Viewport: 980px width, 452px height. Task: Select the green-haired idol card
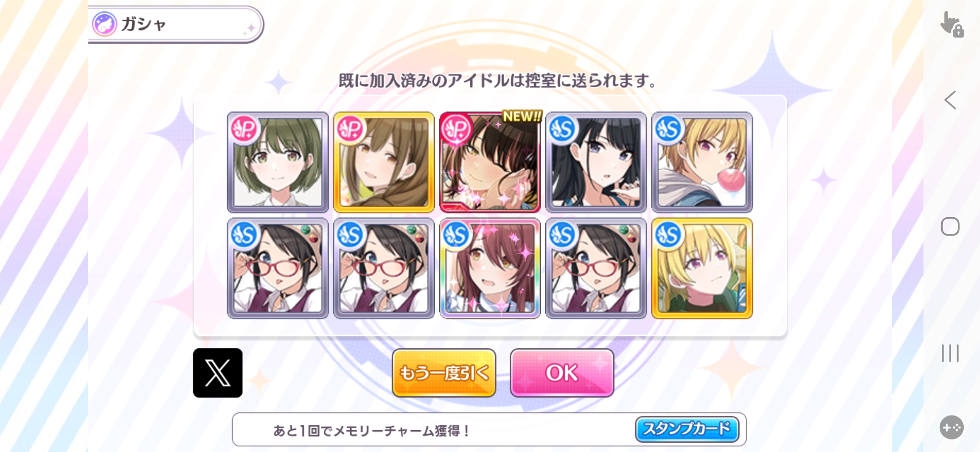coord(278,162)
